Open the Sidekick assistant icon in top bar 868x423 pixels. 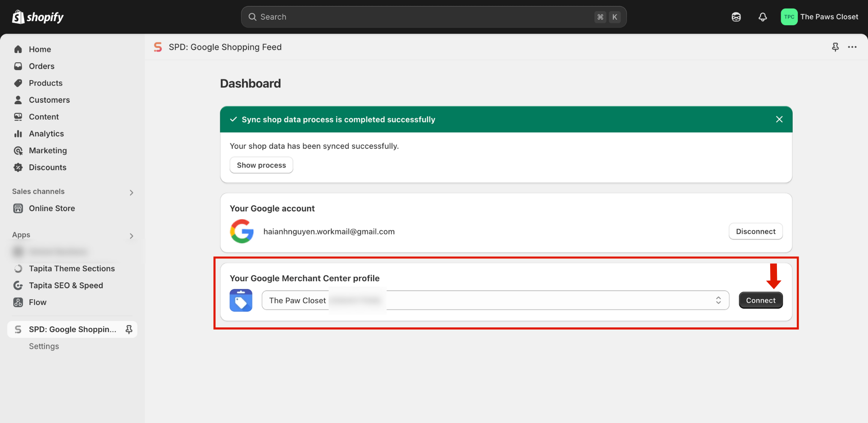(736, 17)
